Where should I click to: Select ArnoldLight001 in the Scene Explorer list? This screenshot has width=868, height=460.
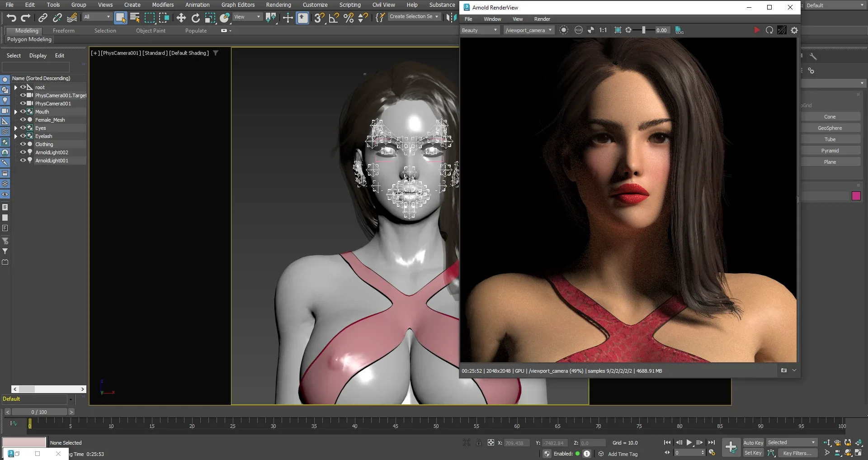[x=52, y=161]
